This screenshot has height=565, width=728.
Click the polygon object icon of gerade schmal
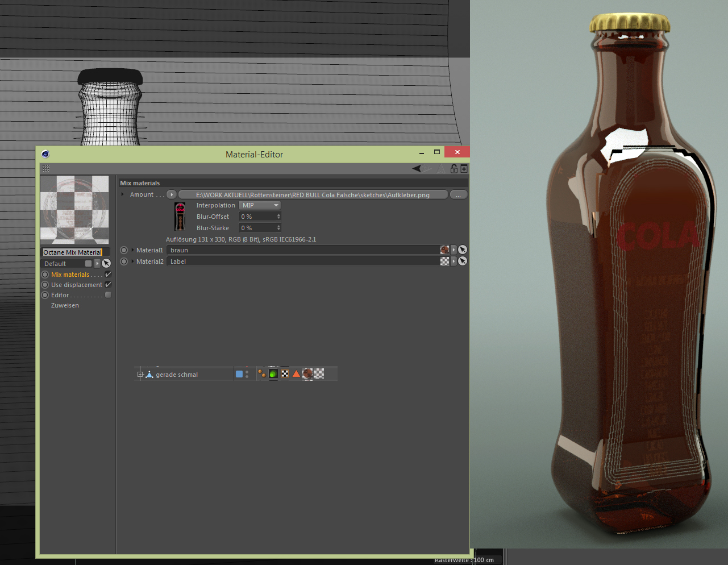(149, 374)
